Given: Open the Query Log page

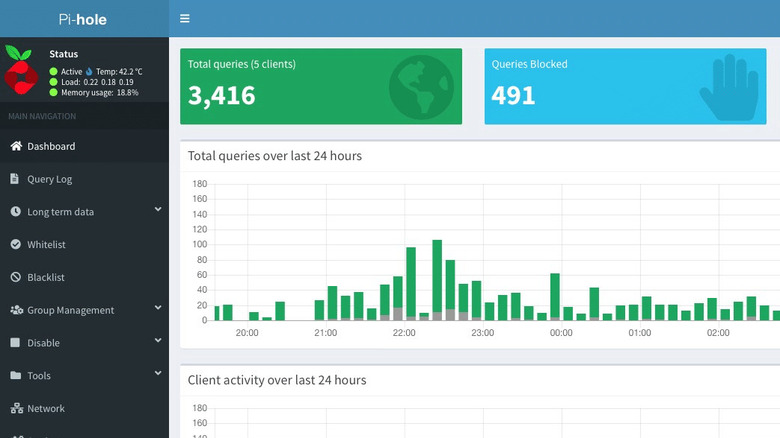Looking at the screenshot, I should click(x=50, y=179).
